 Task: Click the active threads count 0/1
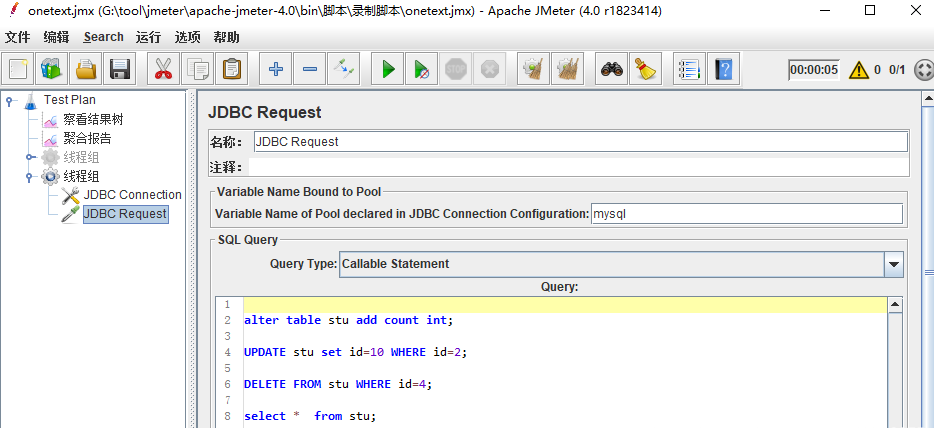897,70
